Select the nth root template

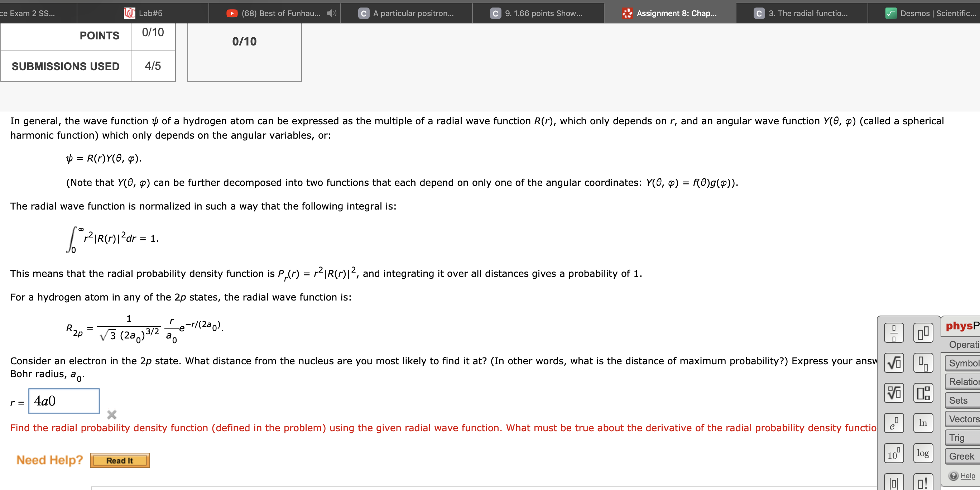pos(894,392)
